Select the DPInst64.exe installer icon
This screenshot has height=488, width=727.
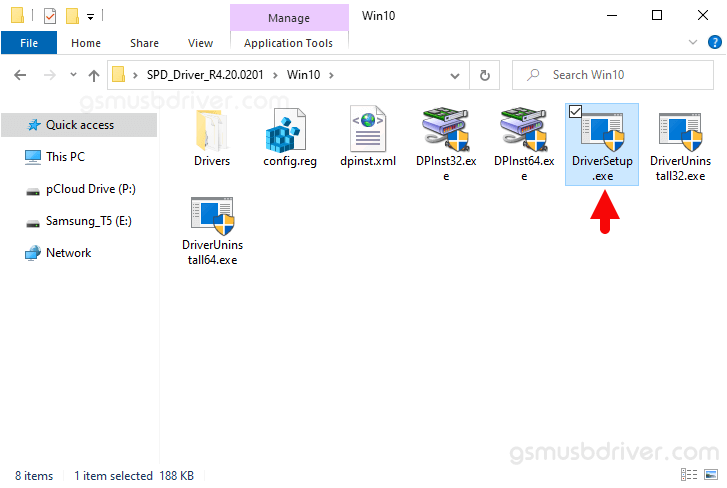(523, 130)
